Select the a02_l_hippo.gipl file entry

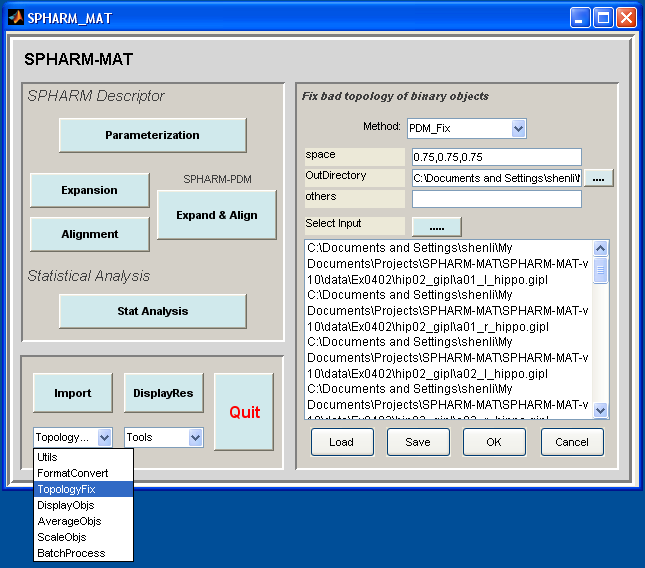(x=448, y=357)
